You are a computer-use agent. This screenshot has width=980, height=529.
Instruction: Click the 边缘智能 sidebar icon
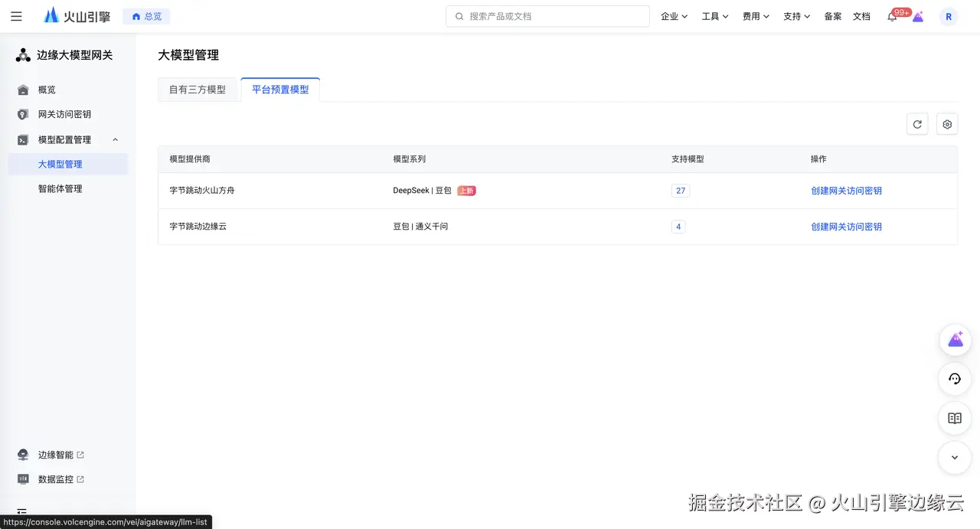23,455
